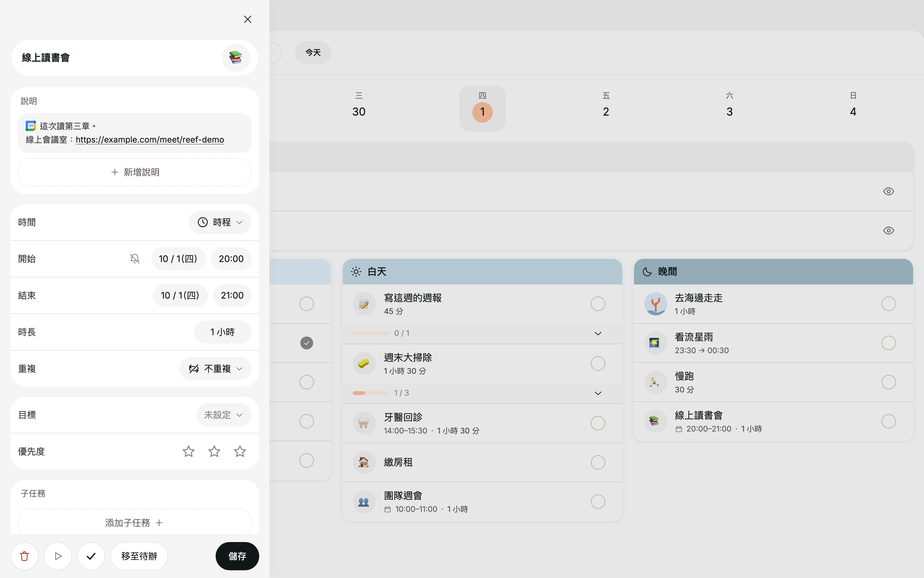Viewport: 924px width, 578px height.
Task: Close the task detail panel
Action: (x=247, y=19)
